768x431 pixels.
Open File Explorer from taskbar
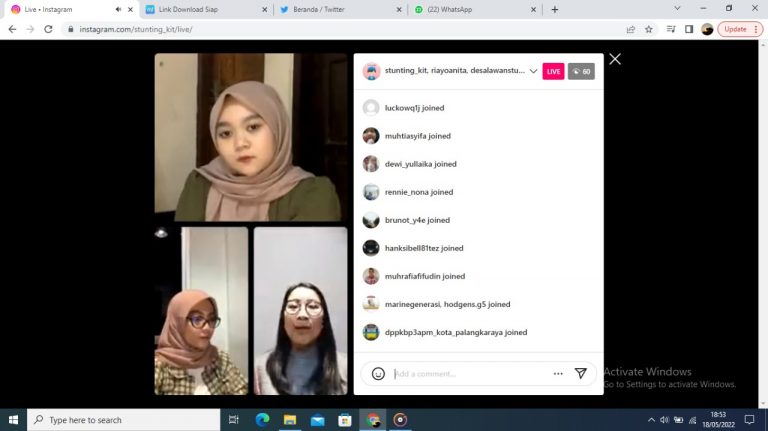click(290, 420)
